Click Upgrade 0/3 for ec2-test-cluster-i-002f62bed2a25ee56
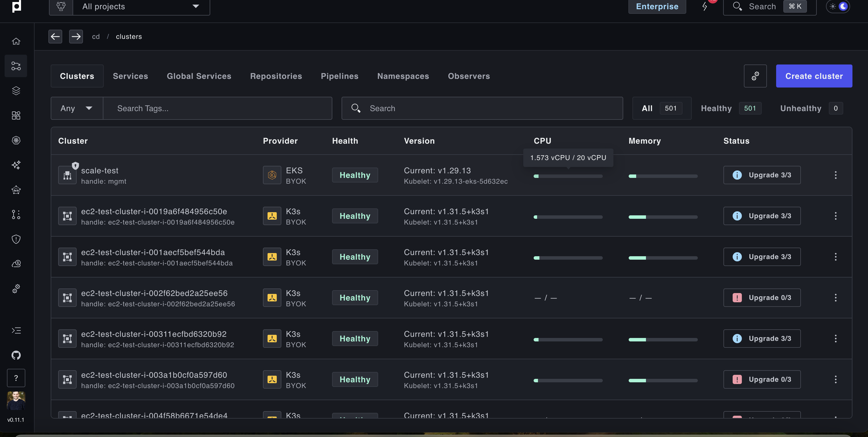Viewport: 868px width, 437px height. pos(761,297)
